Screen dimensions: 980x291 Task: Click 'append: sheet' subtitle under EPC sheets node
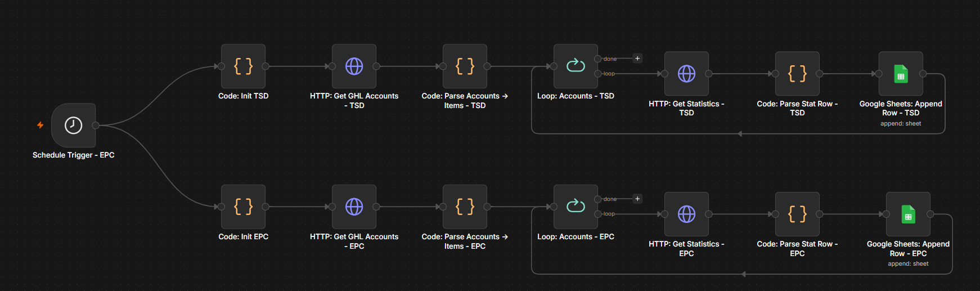click(908, 263)
